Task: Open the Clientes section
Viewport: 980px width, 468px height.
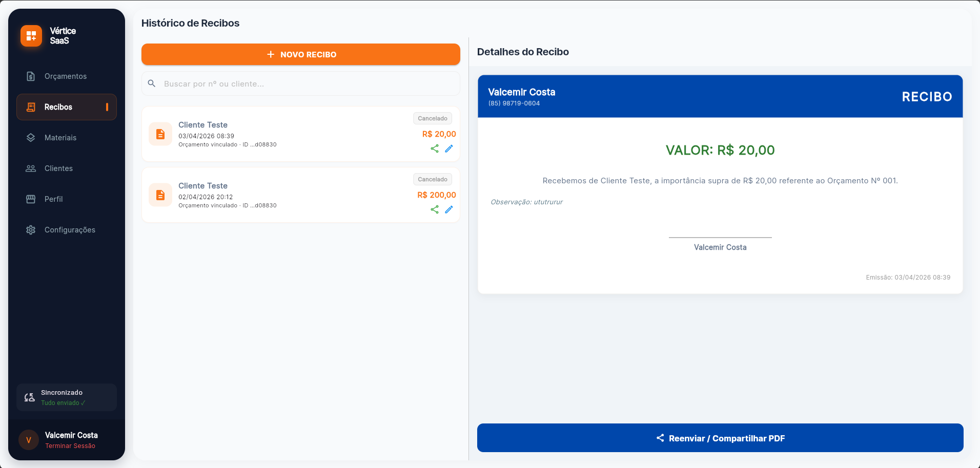Action: [x=67, y=168]
